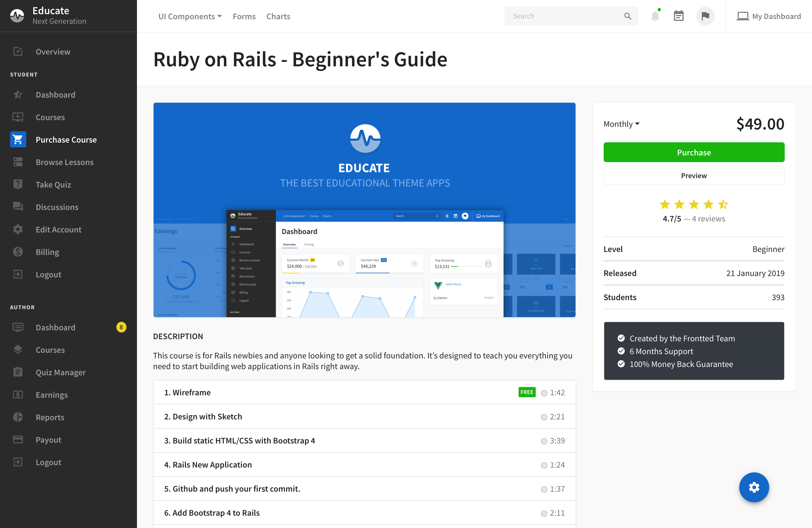Click the Purchase Course cart icon
This screenshot has width=812, height=528.
18,140
